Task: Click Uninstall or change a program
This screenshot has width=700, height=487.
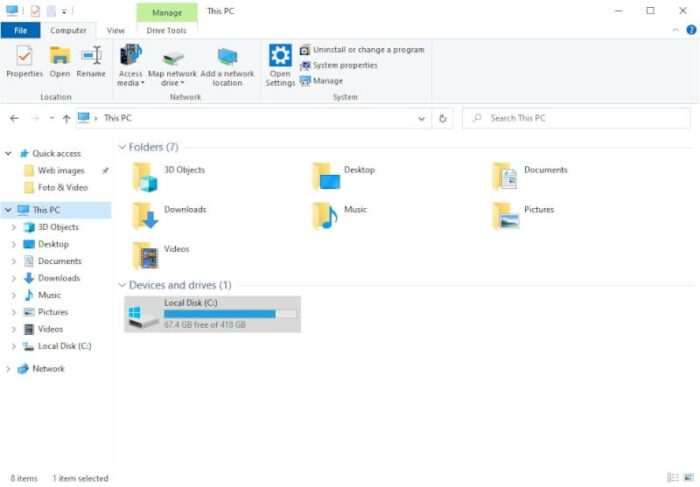Action: point(362,50)
